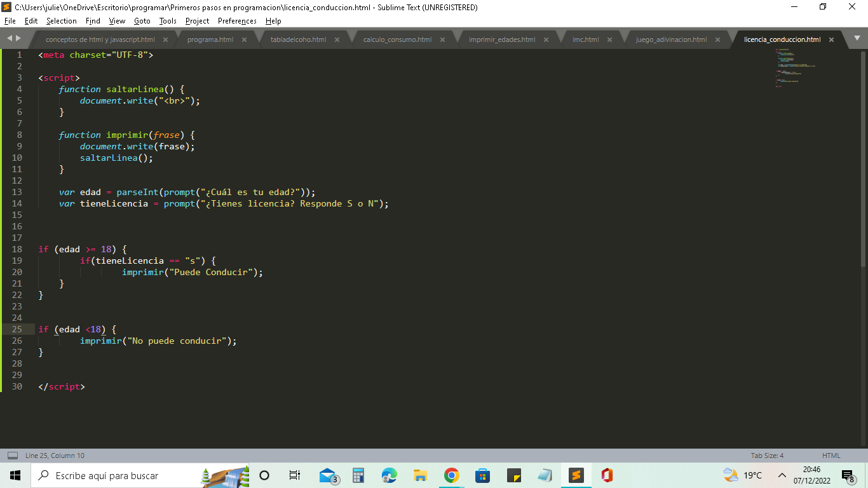Click the minimap code preview
This screenshot has height=488, width=868.
tap(794, 67)
